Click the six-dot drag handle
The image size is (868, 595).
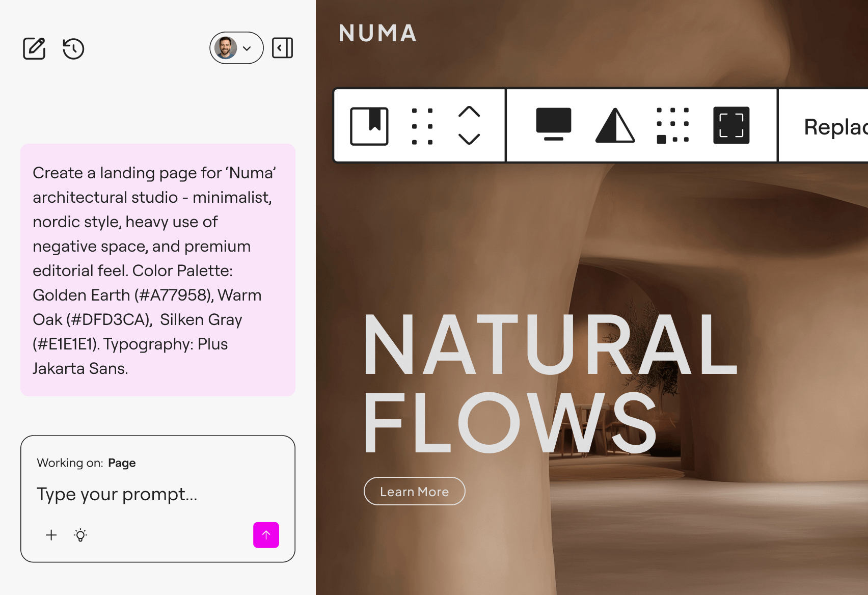[422, 126]
